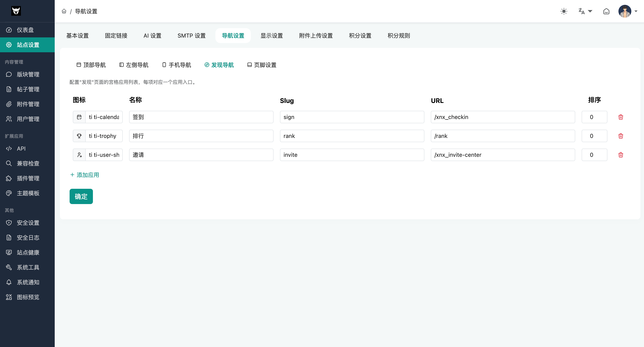Open the 顶部导航 sub-tab
644x347 pixels.
(91, 65)
